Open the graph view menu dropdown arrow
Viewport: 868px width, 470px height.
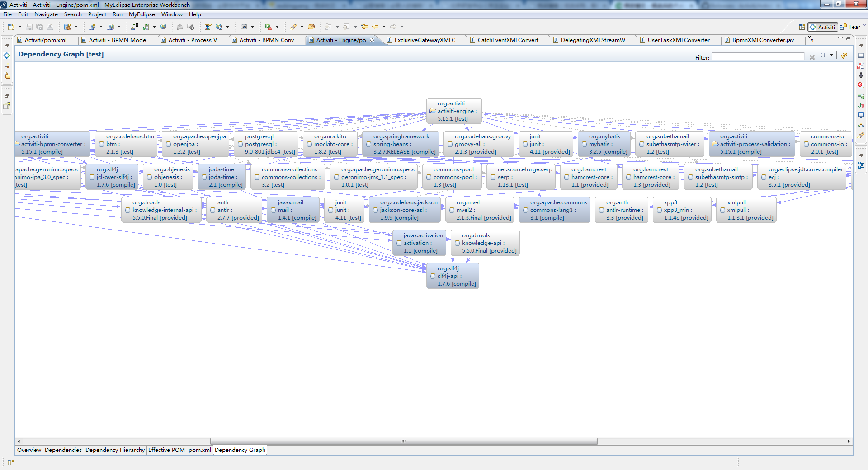831,56
